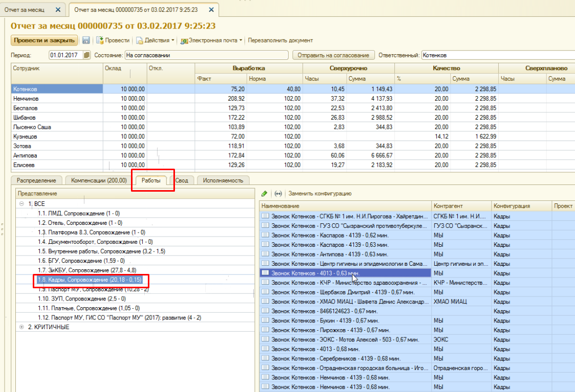
Task: Select '1.7. ЗиКБУ, Сопровождение' tree item
Action: click(87, 270)
